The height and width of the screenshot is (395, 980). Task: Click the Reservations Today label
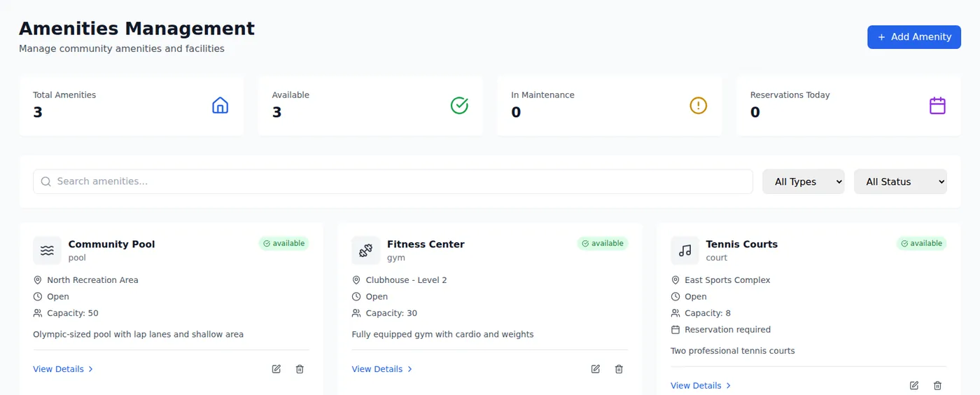[x=790, y=95]
